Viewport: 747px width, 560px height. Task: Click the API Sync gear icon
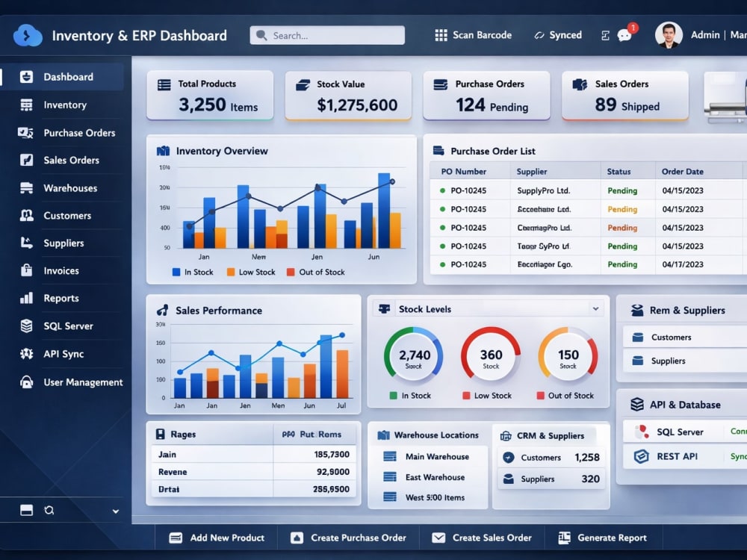tap(27, 354)
